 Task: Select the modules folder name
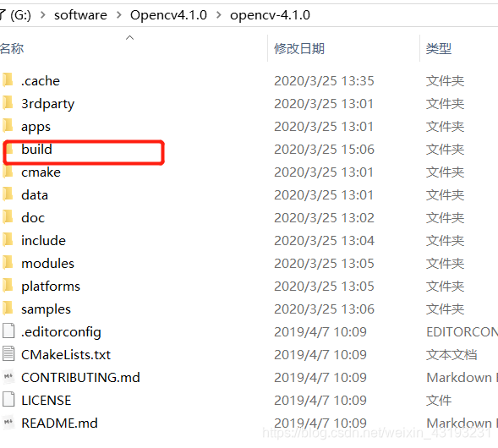(47, 264)
